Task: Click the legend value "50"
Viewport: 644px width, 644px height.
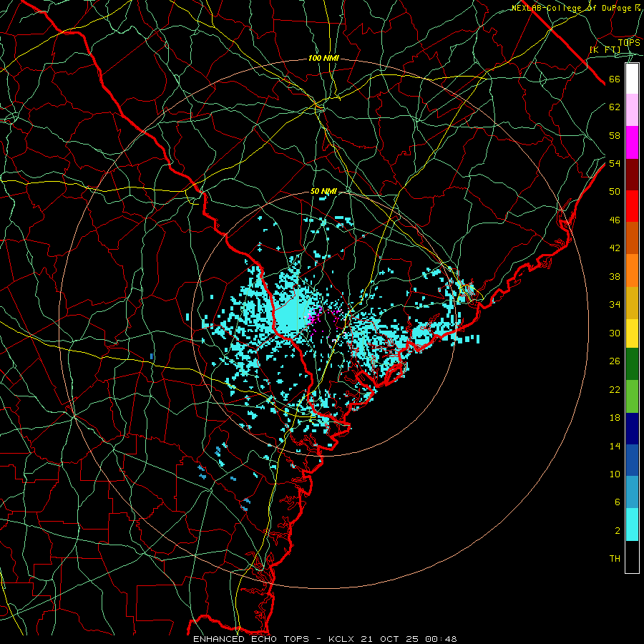Action: tap(615, 192)
